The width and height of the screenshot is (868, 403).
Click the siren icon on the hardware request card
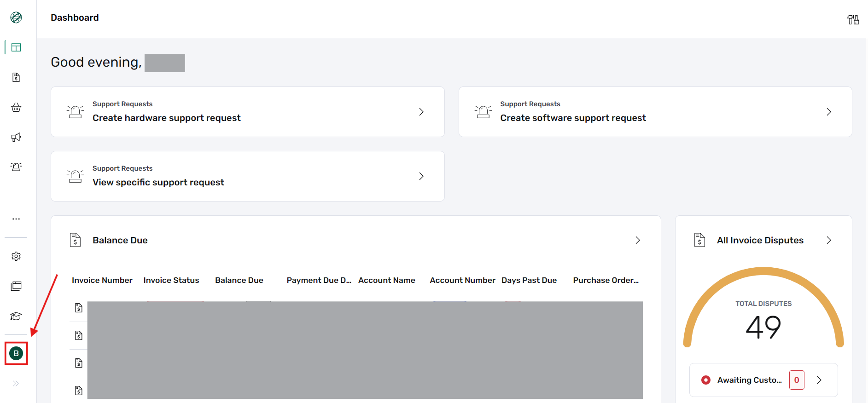pyautogui.click(x=76, y=112)
